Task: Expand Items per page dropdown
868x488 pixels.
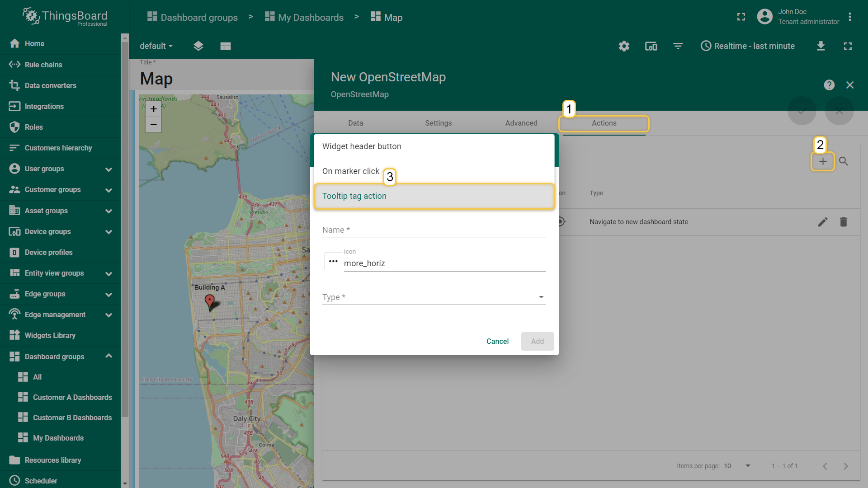Action: (737, 466)
